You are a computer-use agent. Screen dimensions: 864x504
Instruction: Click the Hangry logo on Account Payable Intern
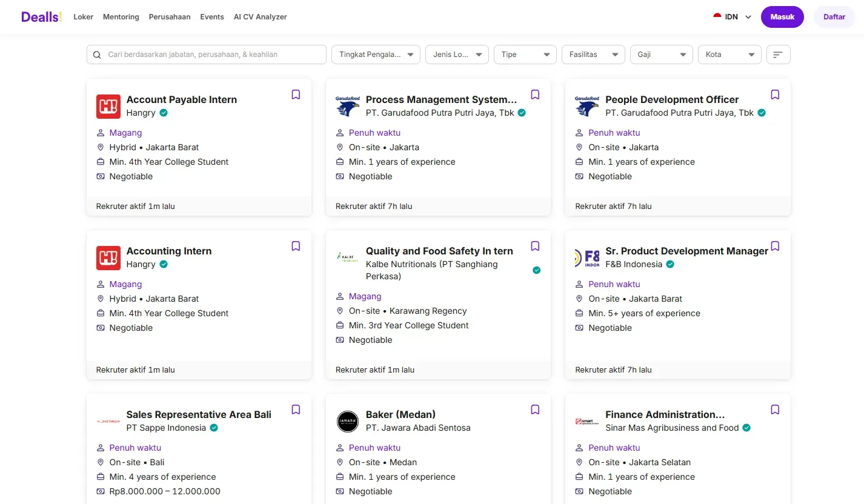tap(108, 106)
